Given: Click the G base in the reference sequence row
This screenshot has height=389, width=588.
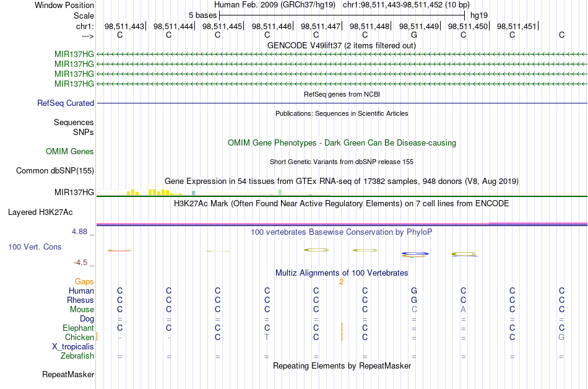Looking at the screenshot, I should [414, 35].
